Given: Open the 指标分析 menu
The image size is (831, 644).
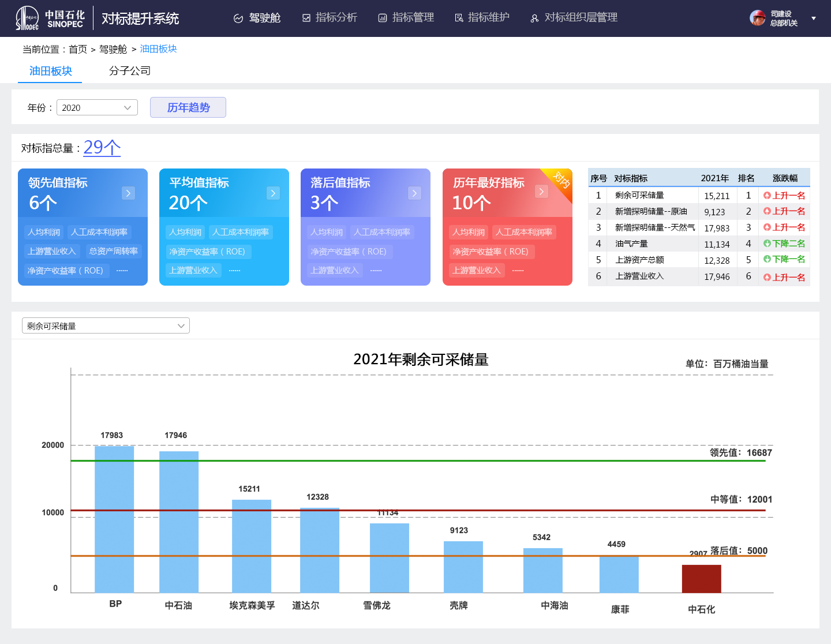Looking at the screenshot, I should 330,18.
